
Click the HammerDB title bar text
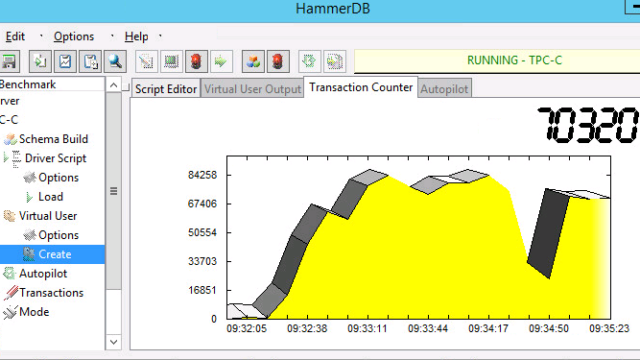333,9
